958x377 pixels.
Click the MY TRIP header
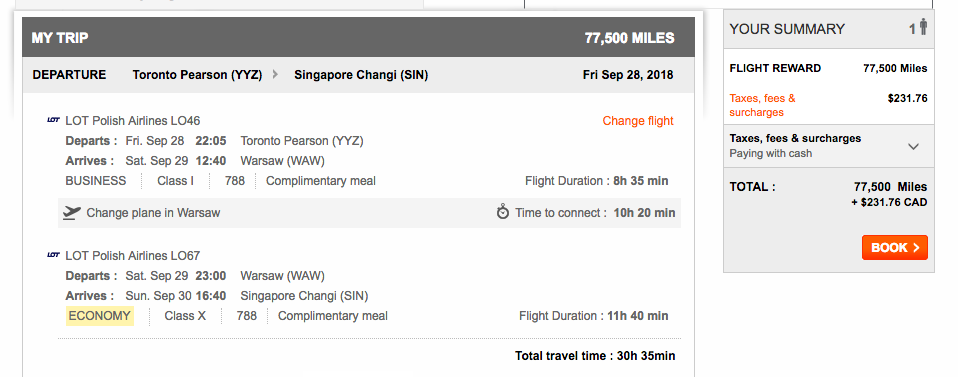[60, 38]
